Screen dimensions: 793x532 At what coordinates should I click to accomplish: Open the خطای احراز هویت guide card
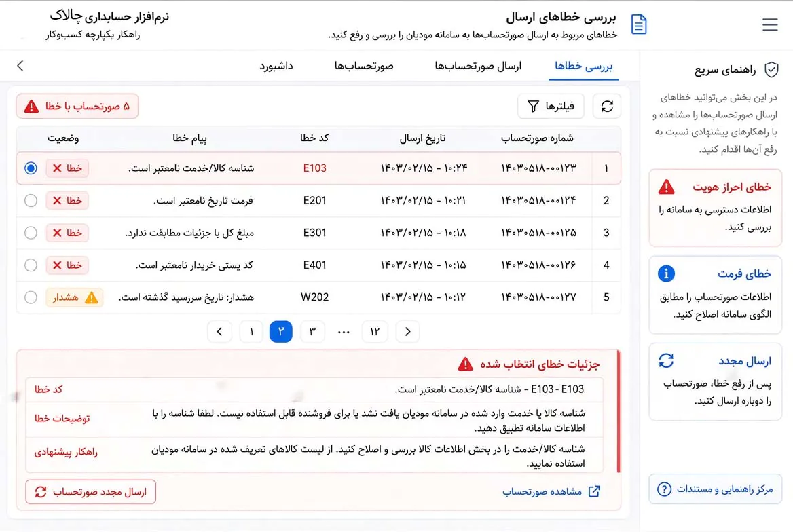point(715,208)
